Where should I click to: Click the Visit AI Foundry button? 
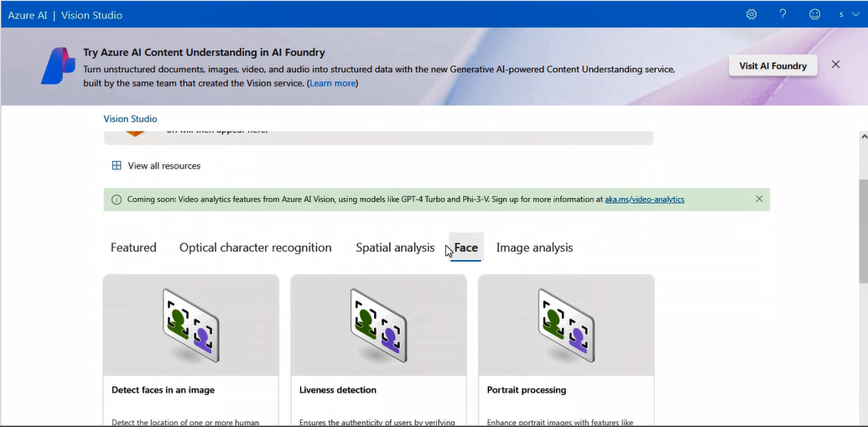tap(772, 66)
